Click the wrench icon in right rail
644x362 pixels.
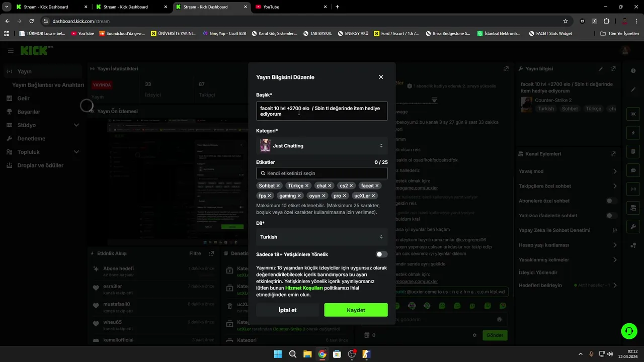click(x=633, y=227)
